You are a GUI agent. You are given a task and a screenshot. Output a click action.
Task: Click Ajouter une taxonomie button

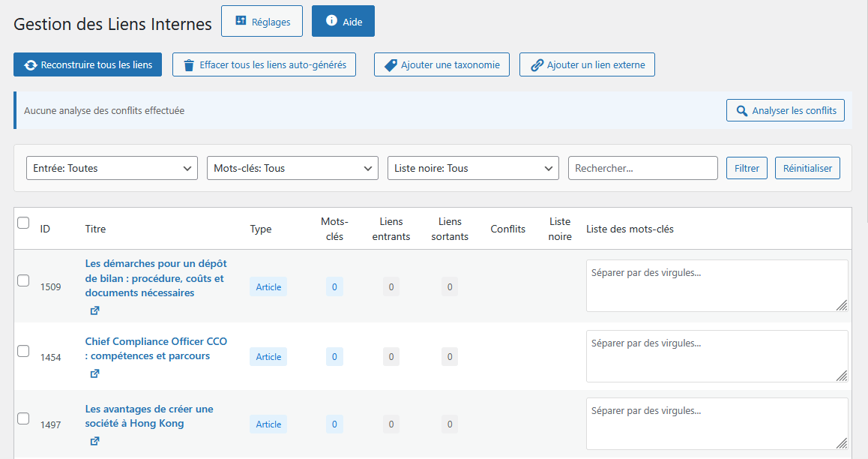[x=441, y=65]
